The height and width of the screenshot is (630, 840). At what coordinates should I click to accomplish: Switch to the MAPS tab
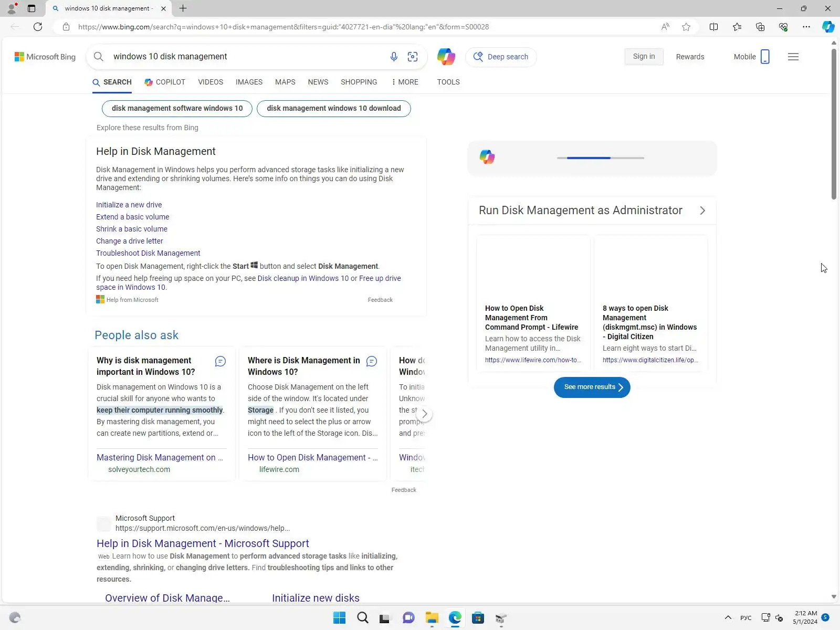(285, 82)
